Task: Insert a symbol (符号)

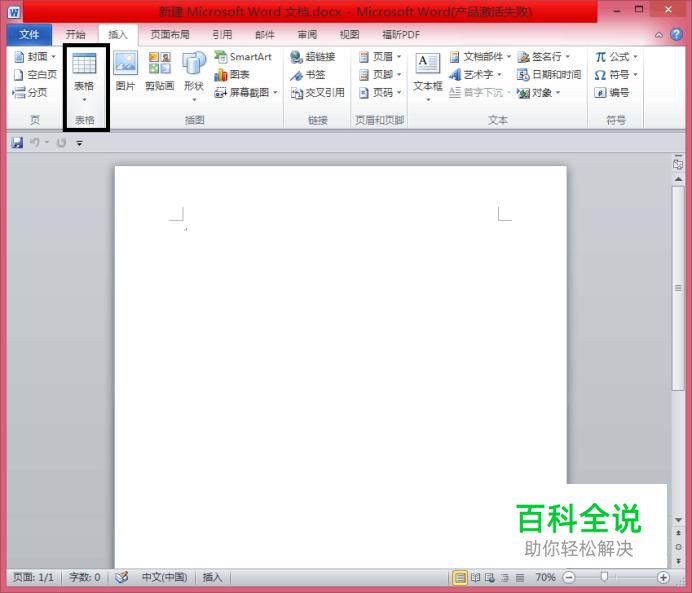Action: point(616,75)
